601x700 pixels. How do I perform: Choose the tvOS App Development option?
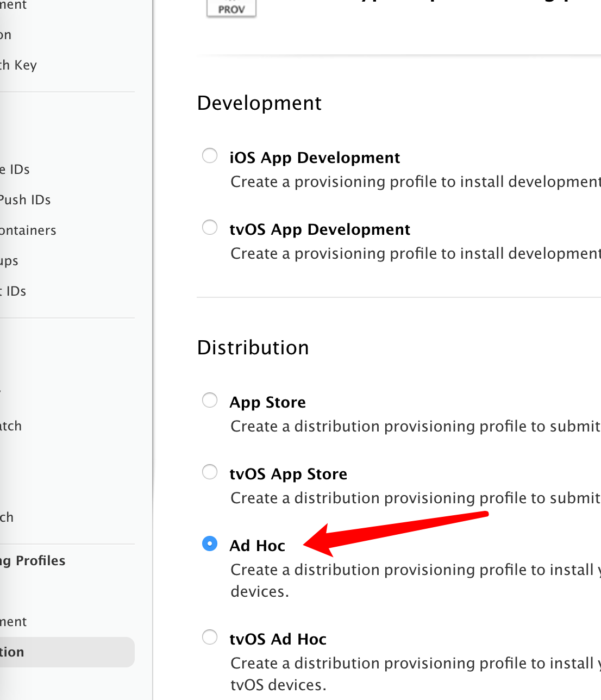(210, 228)
